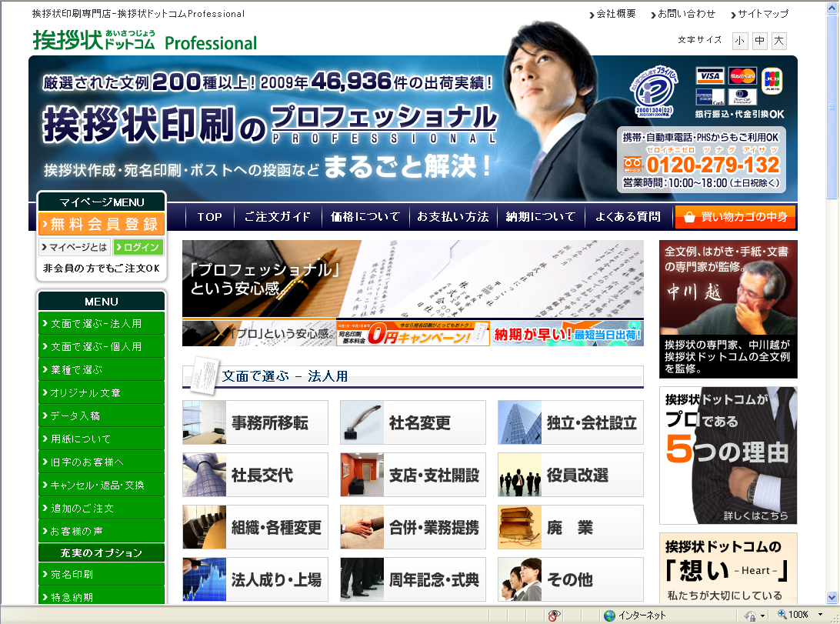Select 旧字のお客様へ menu item
The image size is (840, 624).
click(x=102, y=462)
